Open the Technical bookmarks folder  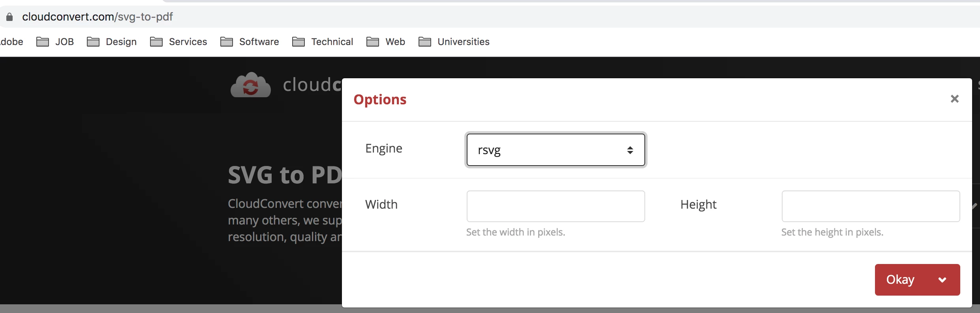tap(323, 41)
